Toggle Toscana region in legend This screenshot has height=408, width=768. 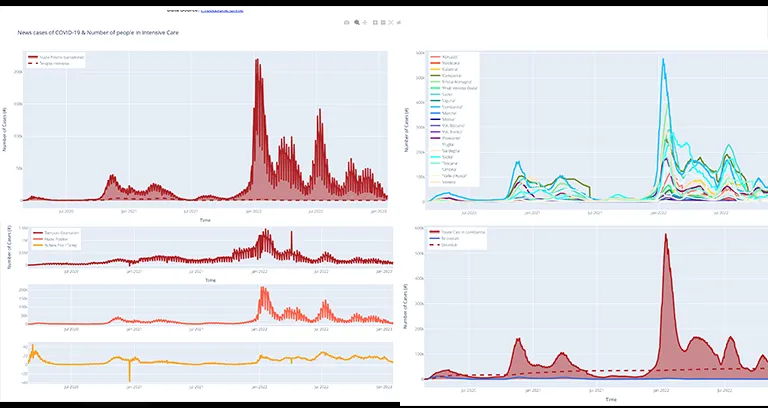coord(443,163)
